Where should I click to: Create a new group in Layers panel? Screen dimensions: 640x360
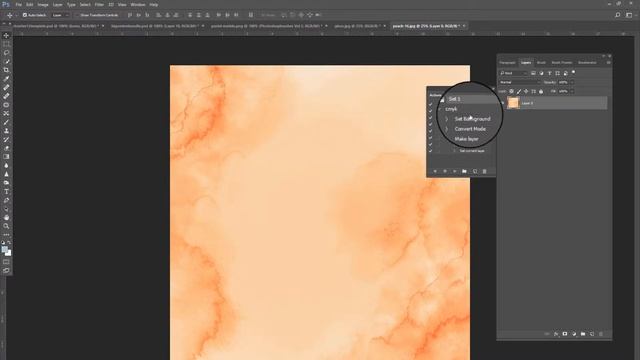(583, 334)
